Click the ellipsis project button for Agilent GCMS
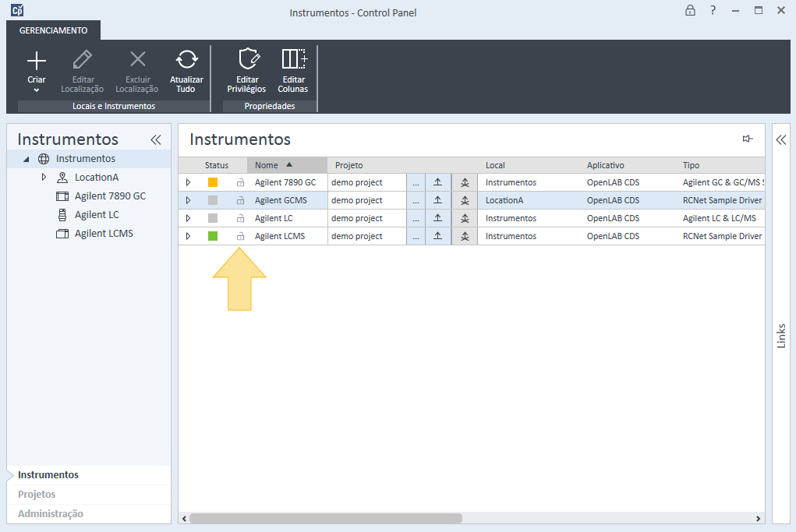This screenshot has width=796, height=532. click(416, 200)
